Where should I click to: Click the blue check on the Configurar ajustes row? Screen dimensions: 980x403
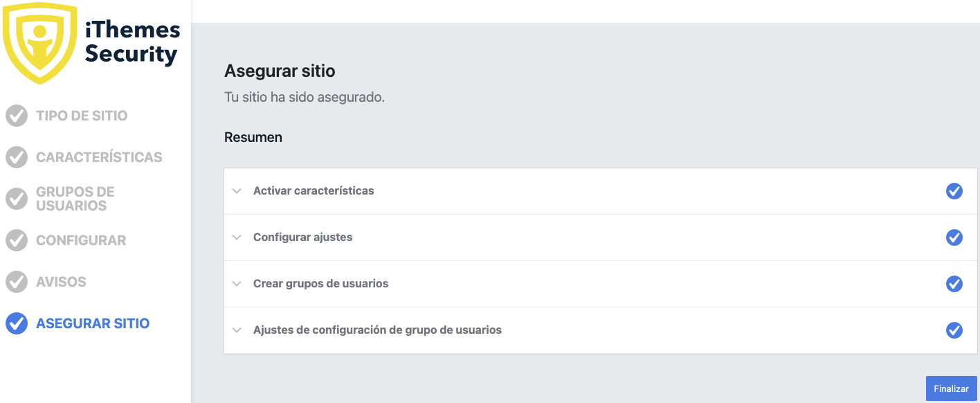click(x=954, y=238)
